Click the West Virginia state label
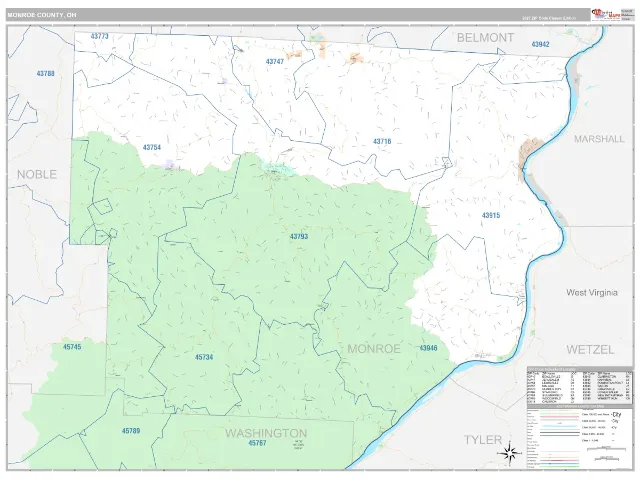 click(592, 293)
